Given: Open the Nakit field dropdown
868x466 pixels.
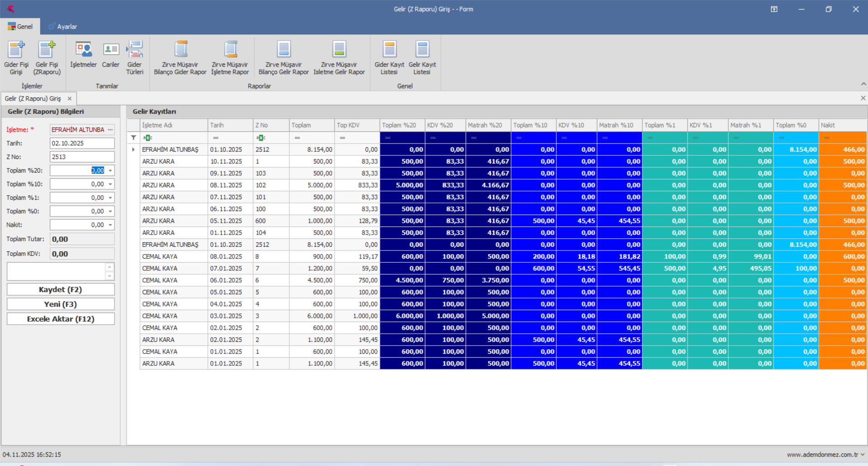Looking at the screenshot, I should [110, 225].
